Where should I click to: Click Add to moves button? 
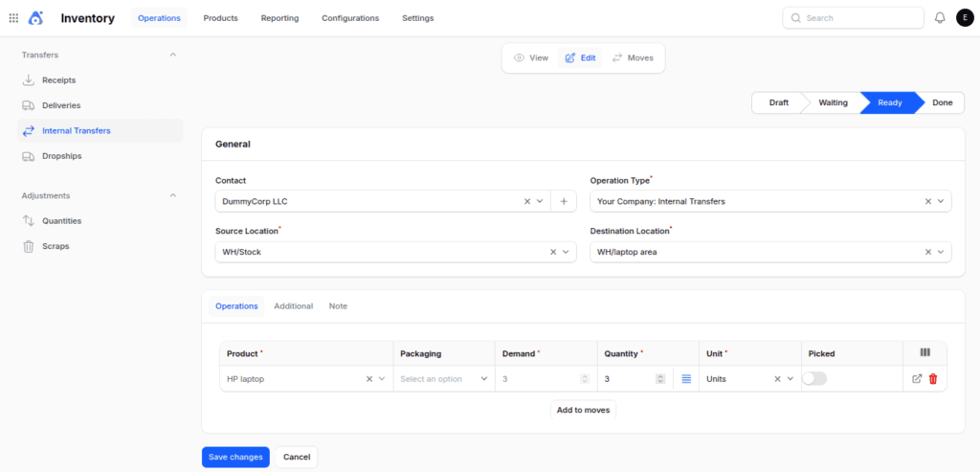[x=583, y=410]
